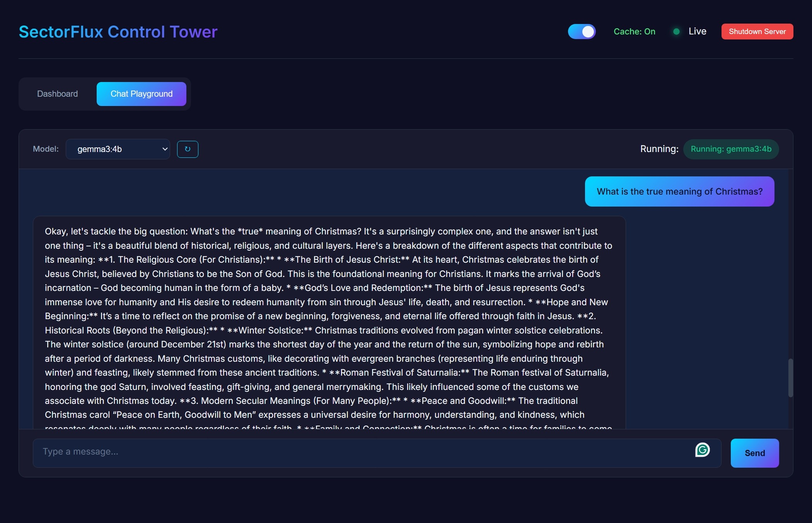Click the Grammarly icon in the message box
Viewport: 812px width, 523px height.
click(703, 450)
